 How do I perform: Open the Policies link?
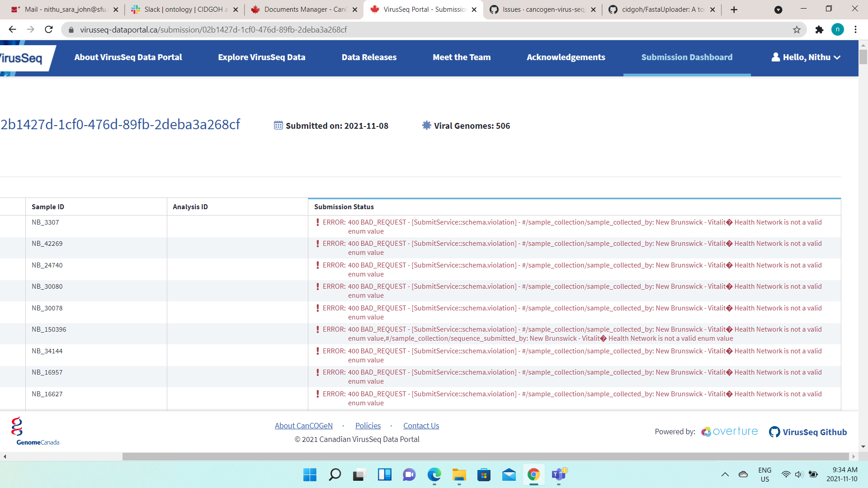point(368,425)
